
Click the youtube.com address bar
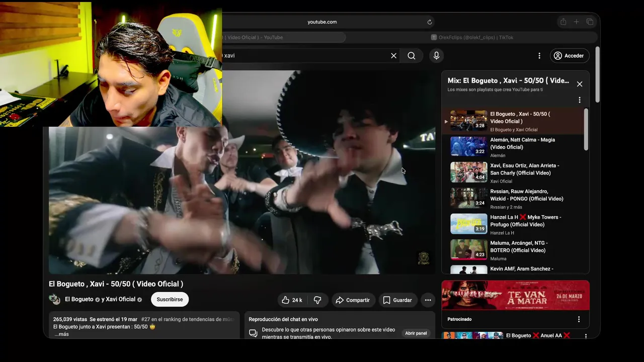tap(322, 22)
